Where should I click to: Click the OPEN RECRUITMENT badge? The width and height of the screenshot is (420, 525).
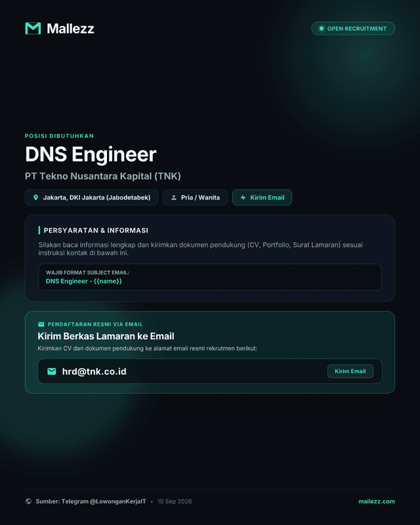(x=353, y=28)
